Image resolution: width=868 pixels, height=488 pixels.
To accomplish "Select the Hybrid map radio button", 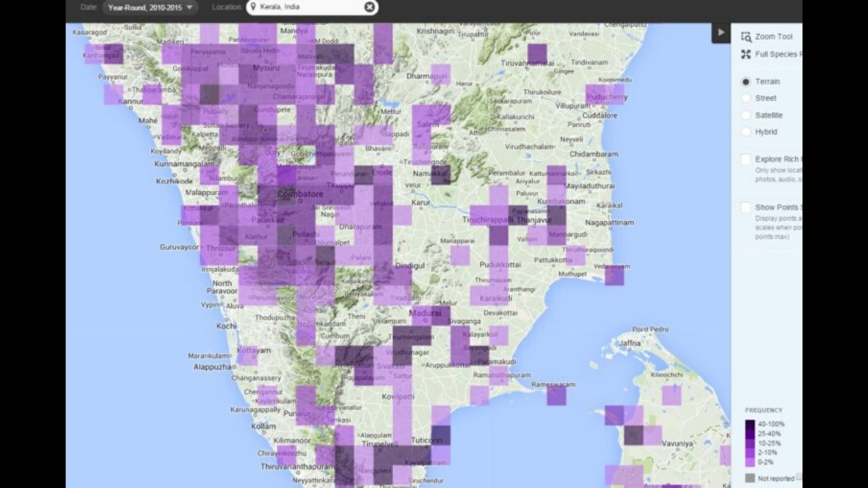I will click(746, 132).
